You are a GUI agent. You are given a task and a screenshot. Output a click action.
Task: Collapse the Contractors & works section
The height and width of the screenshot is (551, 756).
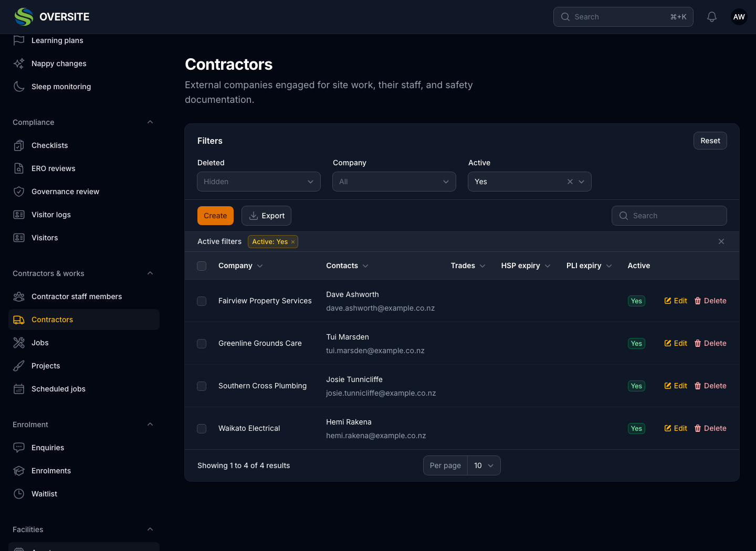coord(150,273)
